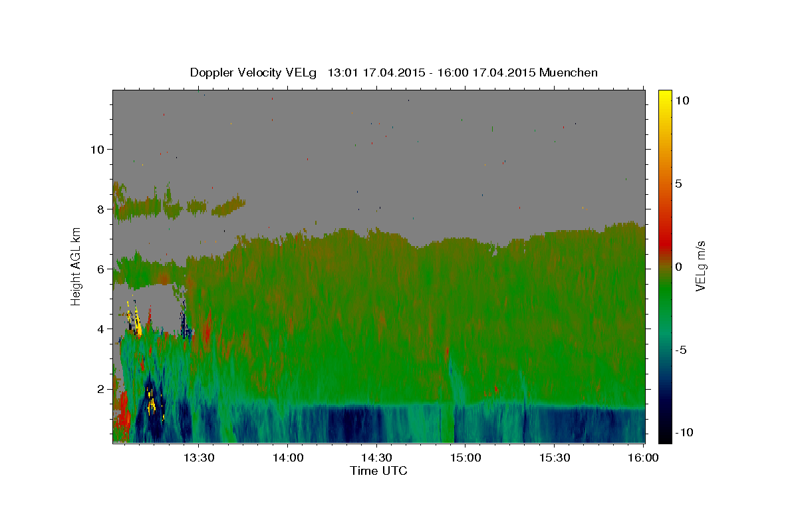Click the height axis label 8
798x532 pixels.
(x=101, y=209)
